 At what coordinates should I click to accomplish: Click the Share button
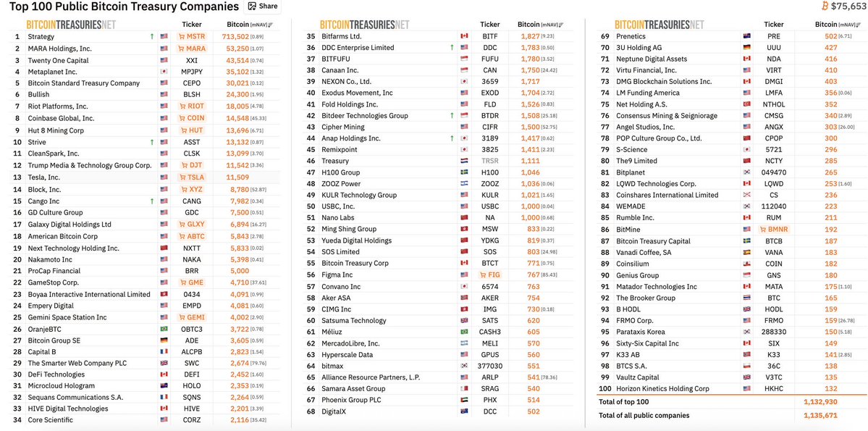pyautogui.click(x=263, y=6)
